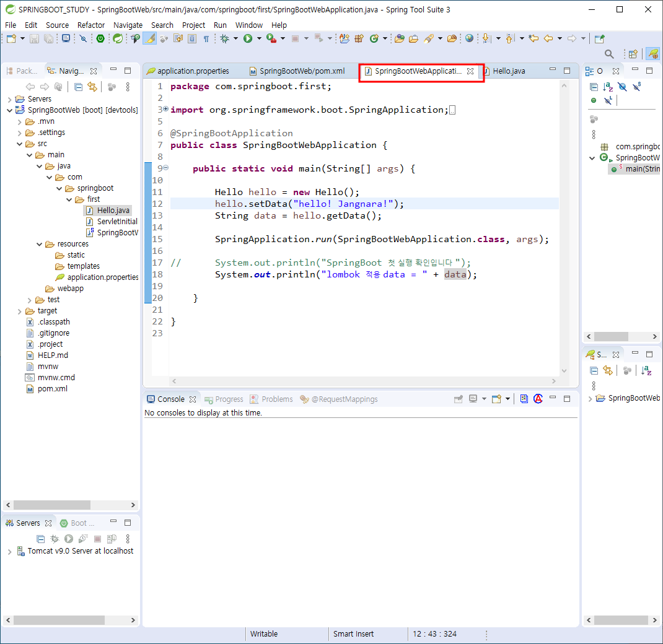Viewport: 663px width, 644px height.
Task: Switch to the Hello.java editor tab
Action: (509, 71)
